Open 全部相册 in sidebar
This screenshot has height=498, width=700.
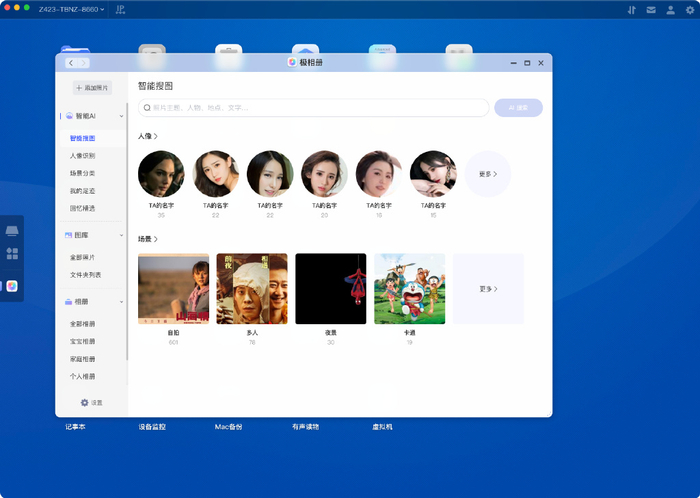83,324
